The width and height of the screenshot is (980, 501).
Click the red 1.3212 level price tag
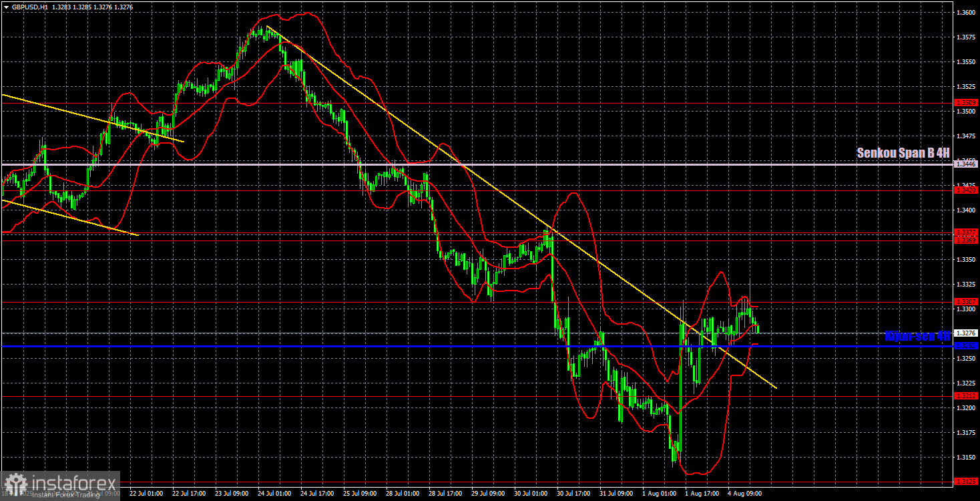(965, 395)
